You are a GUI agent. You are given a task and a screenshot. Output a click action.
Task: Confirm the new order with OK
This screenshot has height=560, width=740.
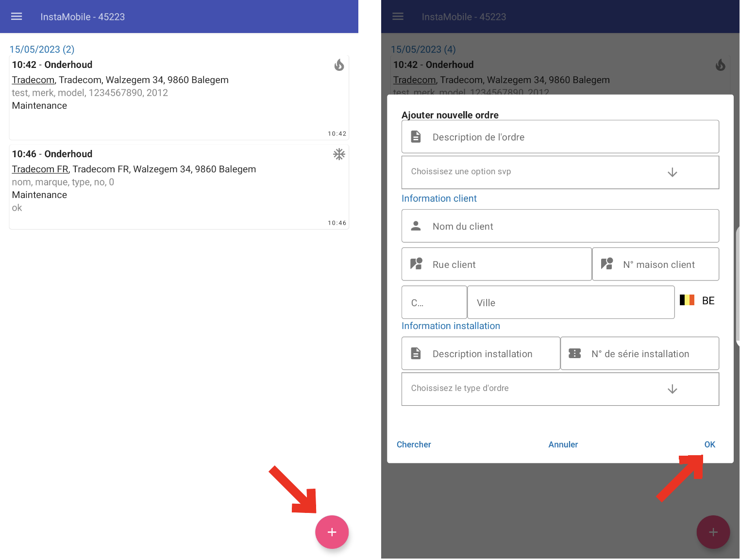pyautogui.click(x=710, y=445)
